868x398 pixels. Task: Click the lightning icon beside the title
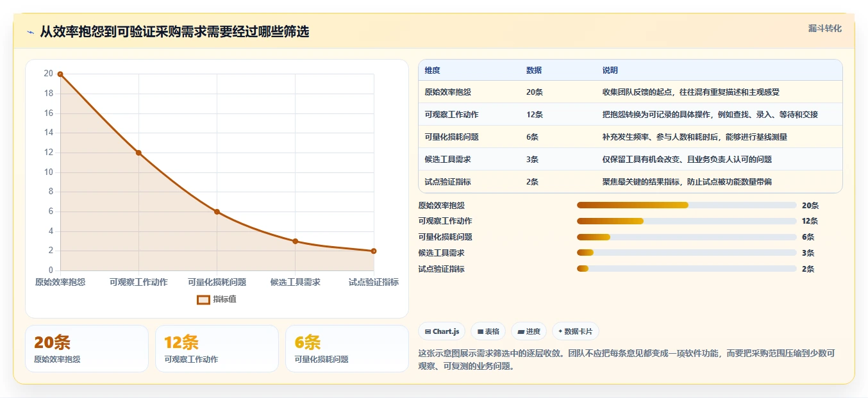tap(30, 32)
